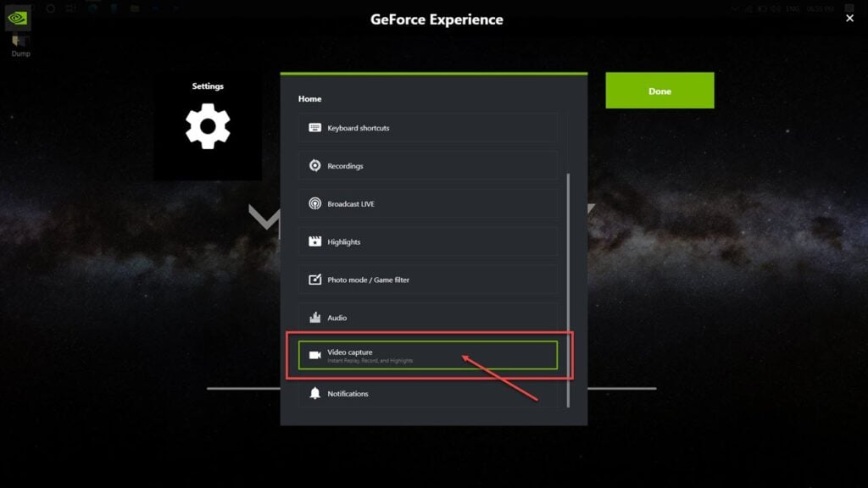Click the Notifications bell icon
868x488 pixels.
tap(314, 393)
